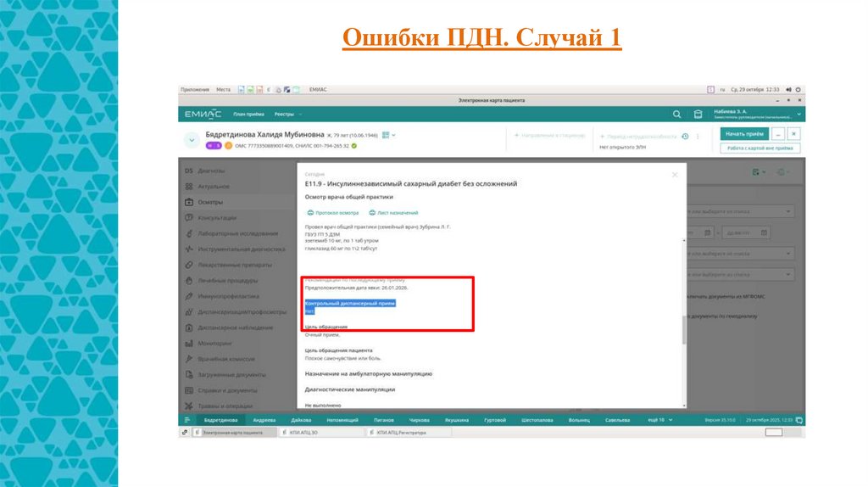868x487 pixels.
Task: Click the purple patient badge
Action: pyautogui.click(x=214, y=146)
